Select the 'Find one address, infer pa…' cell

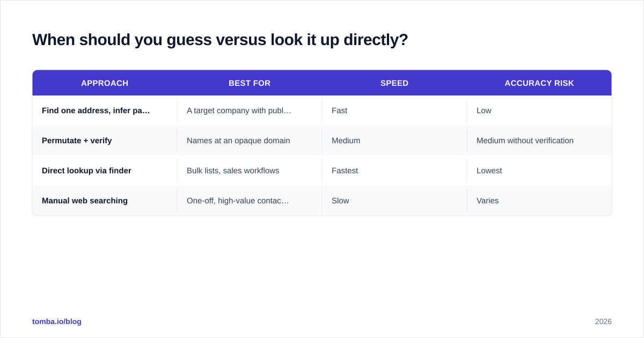(105, 111)
